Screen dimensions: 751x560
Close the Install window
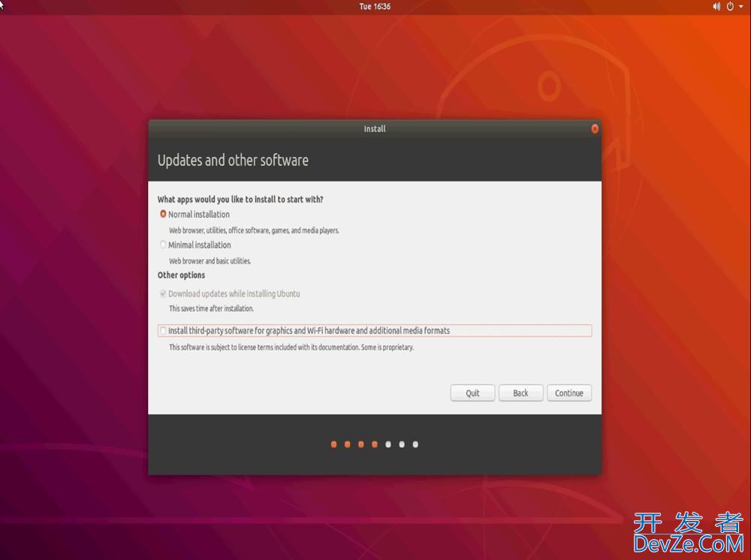click(594, 129)
